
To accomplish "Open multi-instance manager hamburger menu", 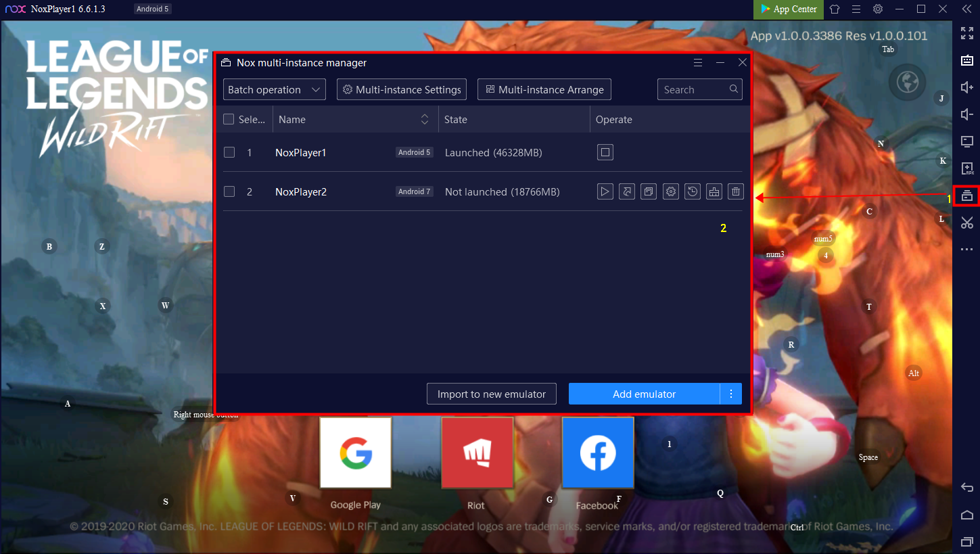I will tap(698, 62).
